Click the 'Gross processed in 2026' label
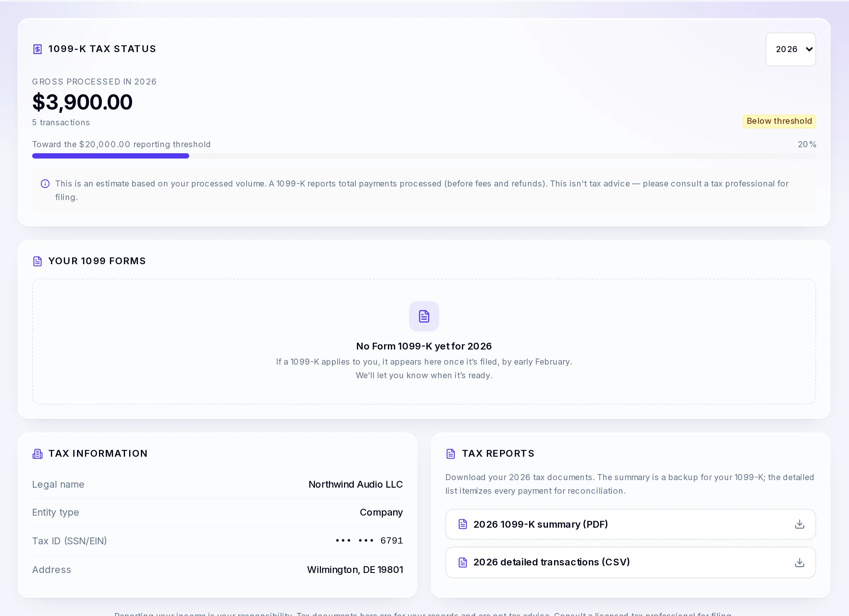 94,82
